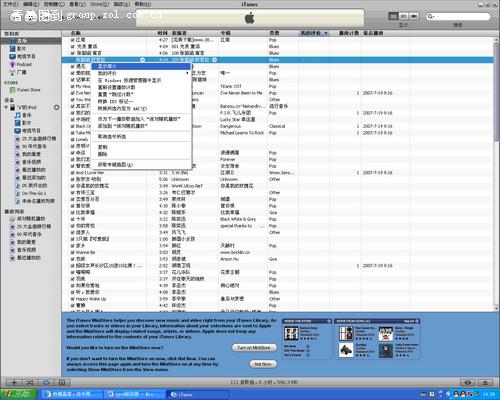The image size is (500, 400).
Task: Open the 帮助(H) Help menu
Action: pyautogui.click(x=143, y=4)
